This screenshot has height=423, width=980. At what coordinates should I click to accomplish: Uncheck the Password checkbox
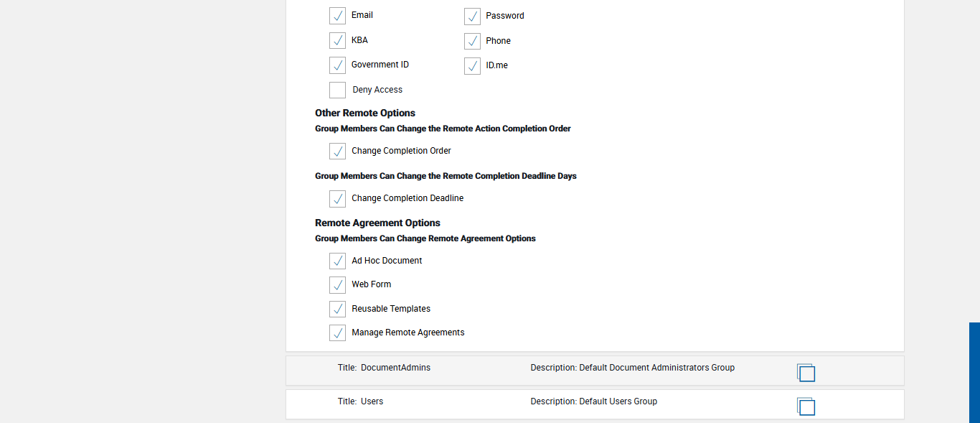(472, 17)
